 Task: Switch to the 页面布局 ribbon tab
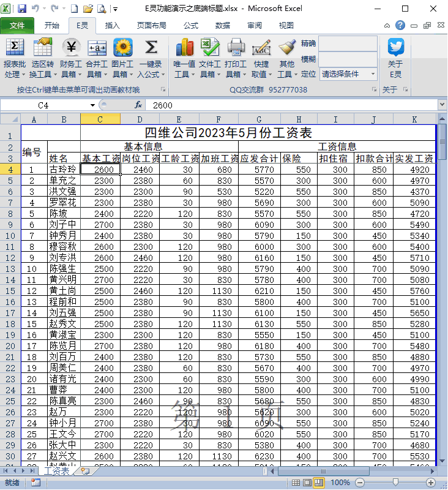[x=151, y=25]
